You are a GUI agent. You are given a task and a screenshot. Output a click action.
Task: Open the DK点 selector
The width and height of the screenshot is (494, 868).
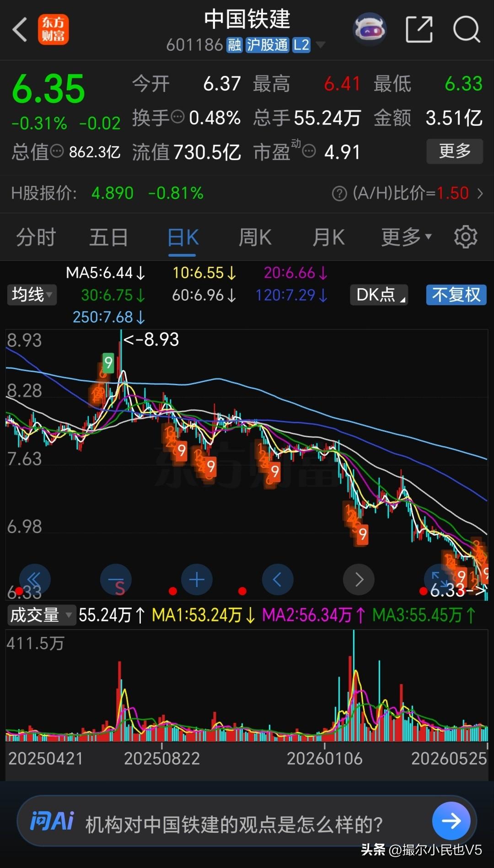point(379,295)
